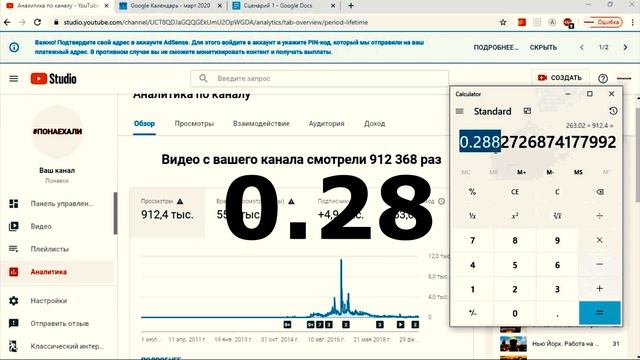Click the sidebar vertical scrollbar
This screenshot has height=360, width=640.
116,213
